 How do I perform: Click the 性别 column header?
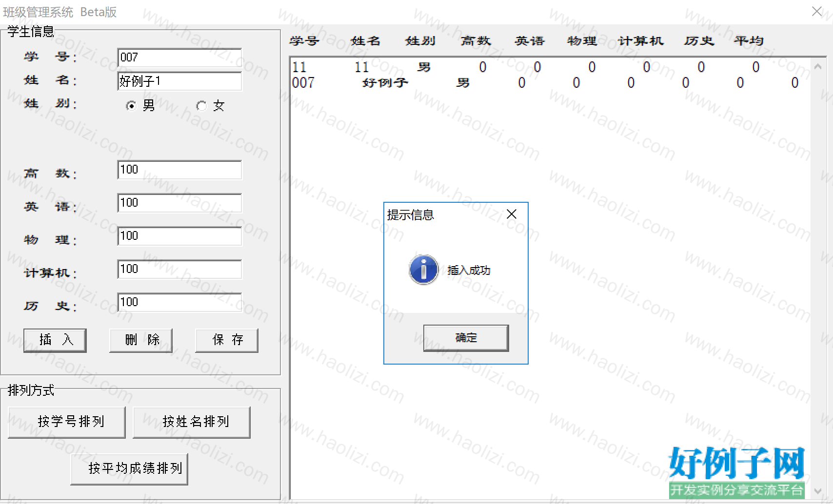[x=420, y=41]
